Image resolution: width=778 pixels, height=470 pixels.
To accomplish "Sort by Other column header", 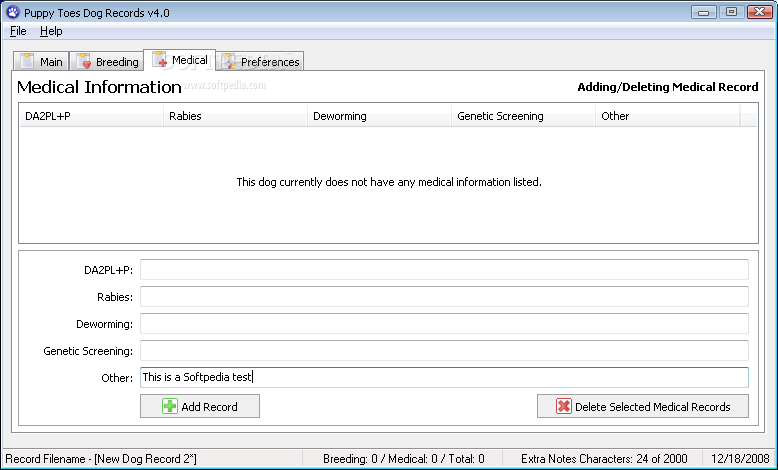I will coord(667,116).
